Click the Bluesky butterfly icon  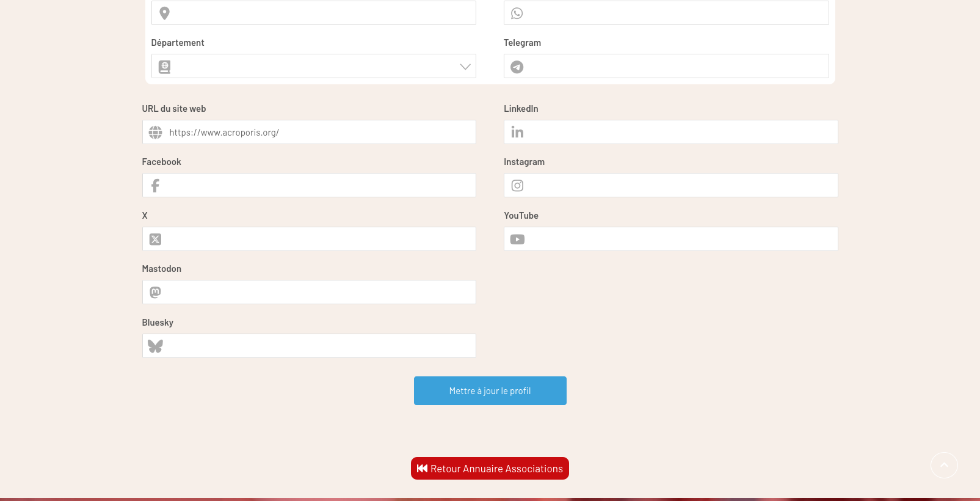(x=156, y=346)
